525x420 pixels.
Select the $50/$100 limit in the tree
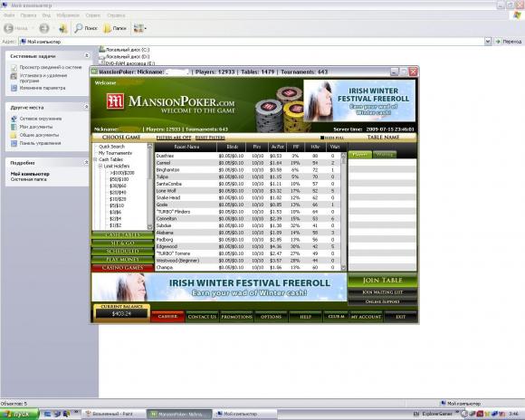point(119,179)
